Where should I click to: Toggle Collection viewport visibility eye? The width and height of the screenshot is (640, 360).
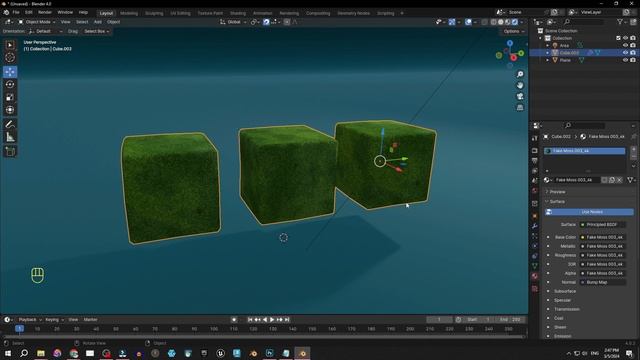click(625, 38)
